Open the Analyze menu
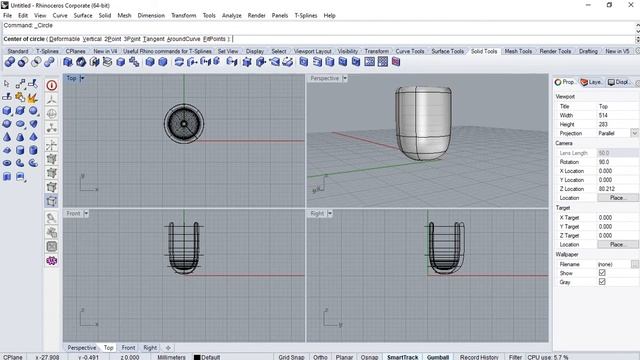 point(231,16)
